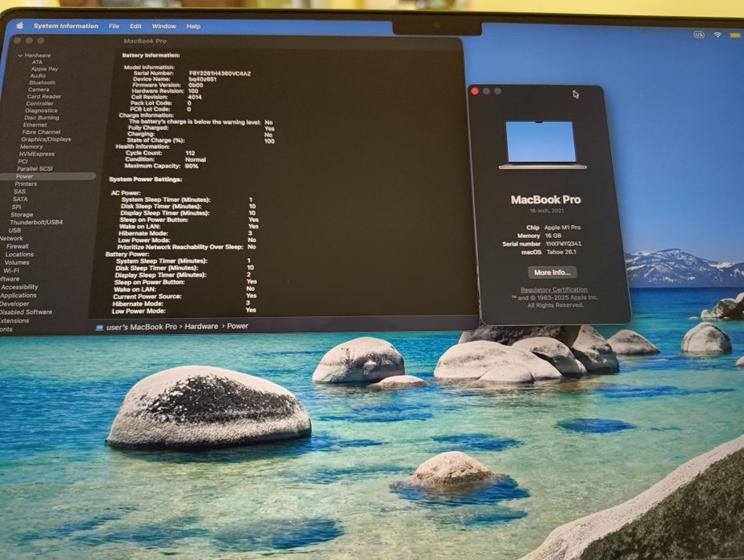The height and width of the screenshot is (560, 744).
Task: Select the Network section in sidebar
Action: tap(11, 238)
